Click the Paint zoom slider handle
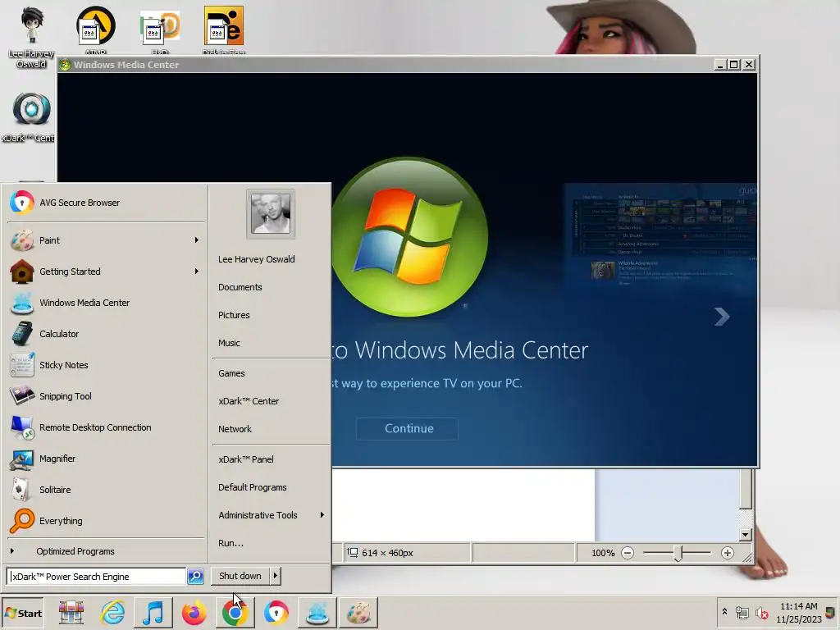840x630 pixels. [x=678, y=554]
